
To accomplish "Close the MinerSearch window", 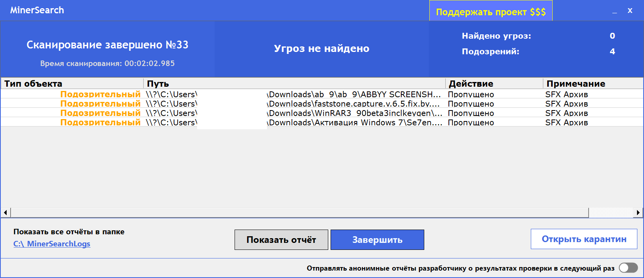I will 630,11.
